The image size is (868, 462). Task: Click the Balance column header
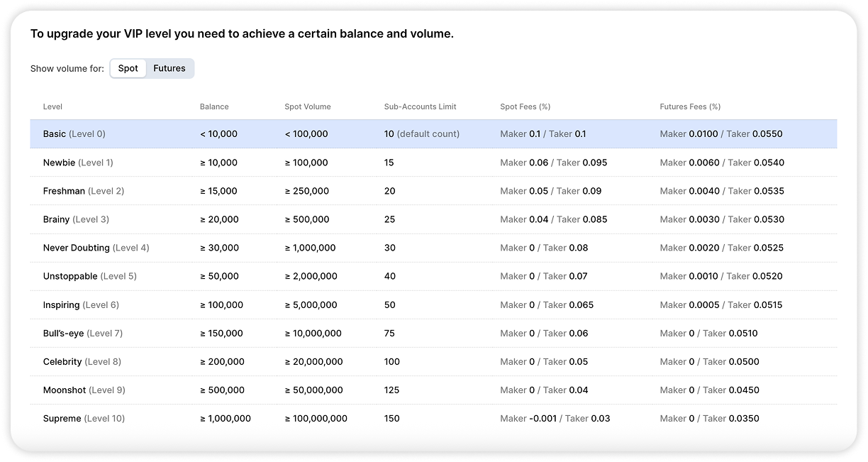click(x=214, y=106)
